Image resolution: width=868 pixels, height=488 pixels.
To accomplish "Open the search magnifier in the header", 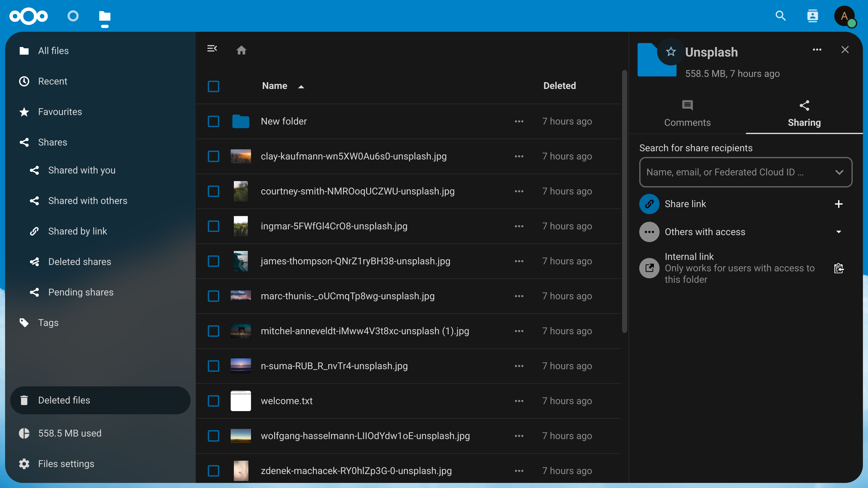I will point(780,16).
